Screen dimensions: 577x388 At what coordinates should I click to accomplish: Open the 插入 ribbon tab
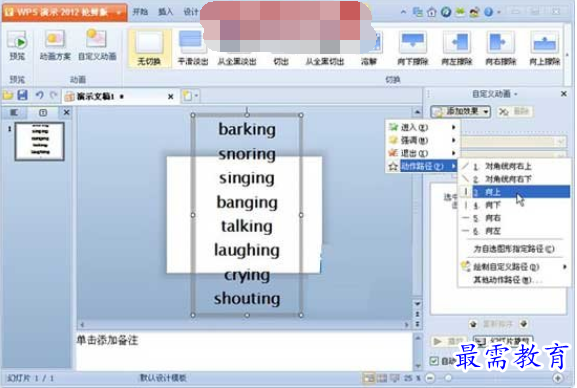(165, 12)
